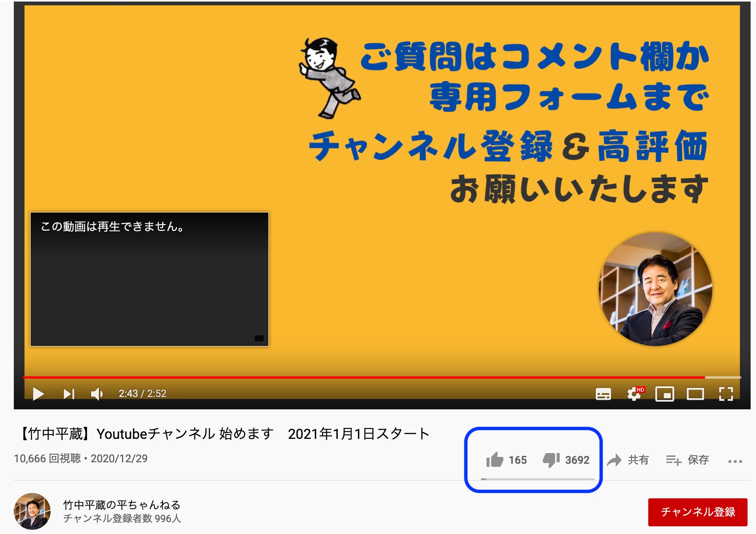The height and width of the screenshot is (534, 756).
Task: Play the video with the play icon
Action: coord(38,394)
